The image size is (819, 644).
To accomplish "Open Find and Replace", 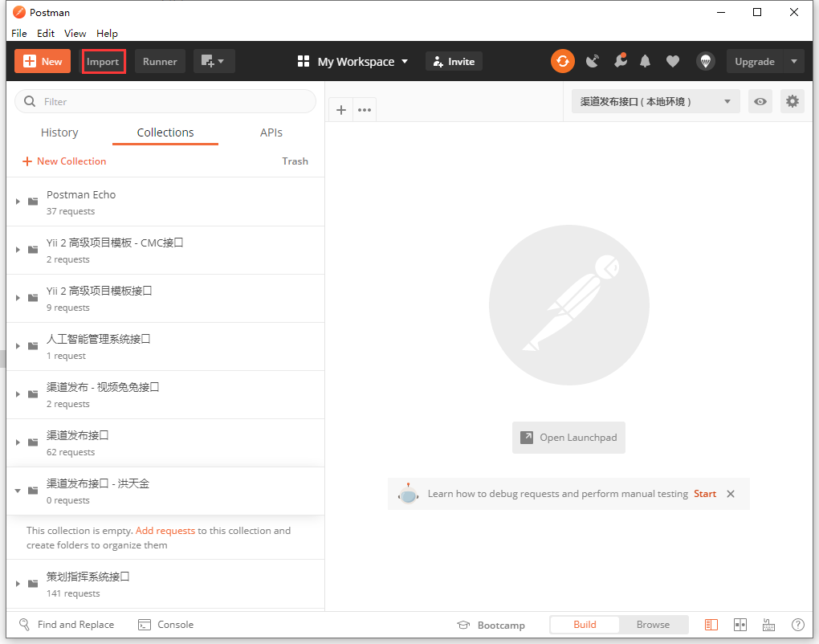I will (x=67, y=625).
